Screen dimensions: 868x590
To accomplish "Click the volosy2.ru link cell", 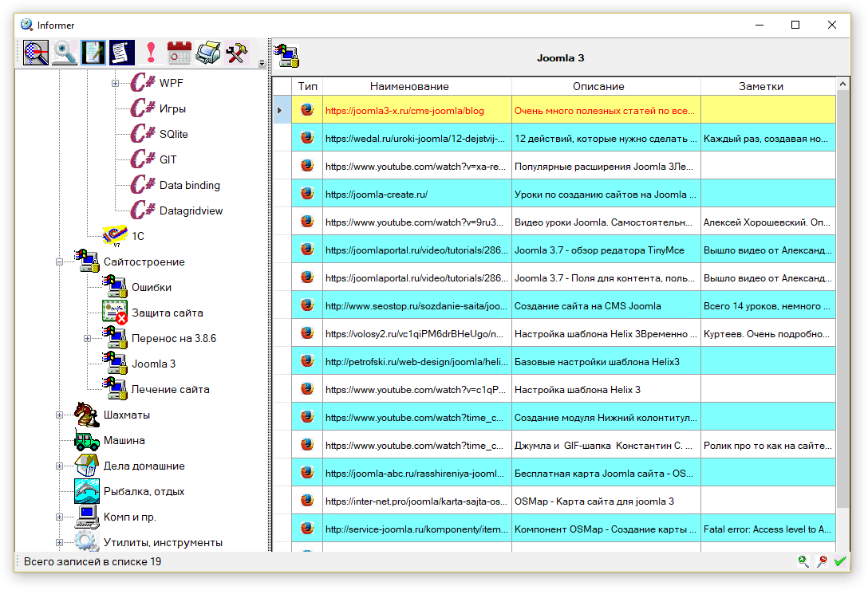I will 416,333.
